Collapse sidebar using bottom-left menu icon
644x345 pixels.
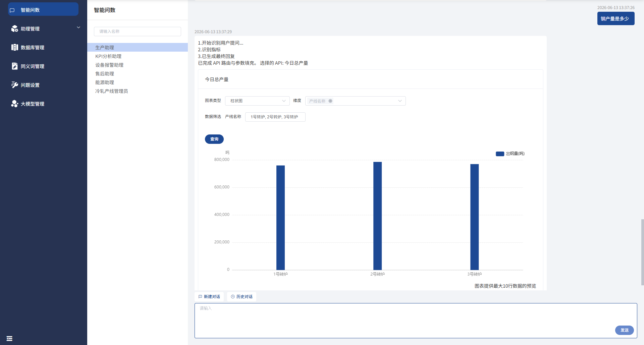click(9, 339)
